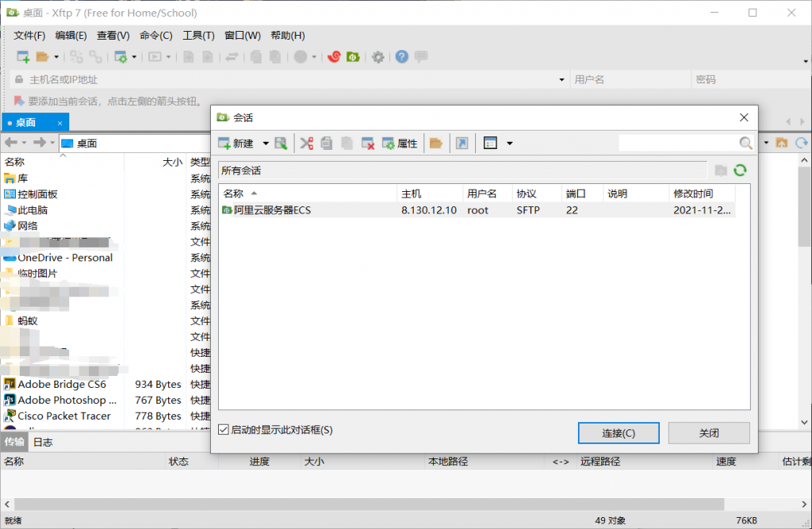The height and width of the screenshot is (529, 812).
Task: Click the magnifier search icon in session dialog
Action: point(745,144)
